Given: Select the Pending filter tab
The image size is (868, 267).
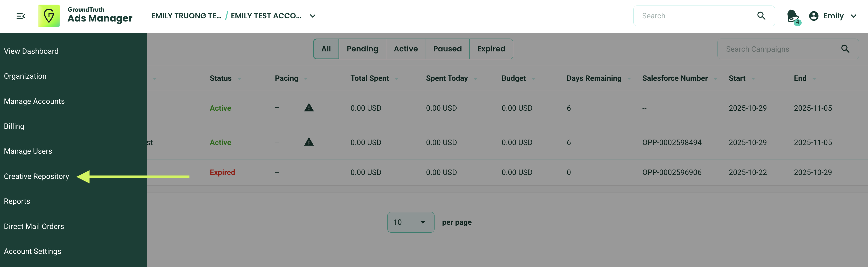Looking at the screenshot, I should pyautogui.click(x=362, y=49).
